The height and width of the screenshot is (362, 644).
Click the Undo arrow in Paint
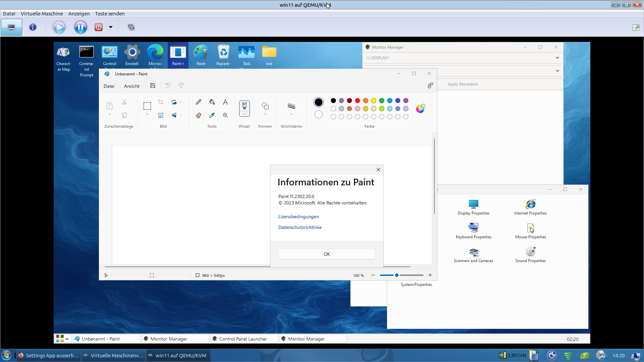pyautogui.click(x=168, y=85)
